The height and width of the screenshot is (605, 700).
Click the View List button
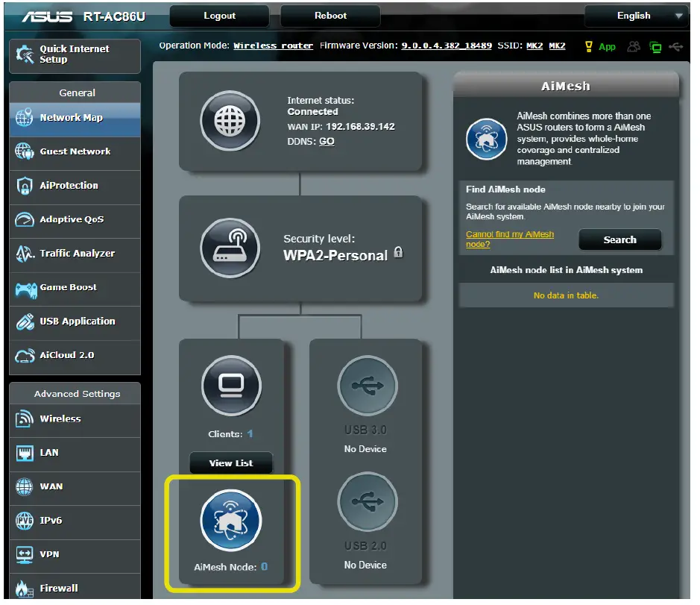tap(231, 463)
